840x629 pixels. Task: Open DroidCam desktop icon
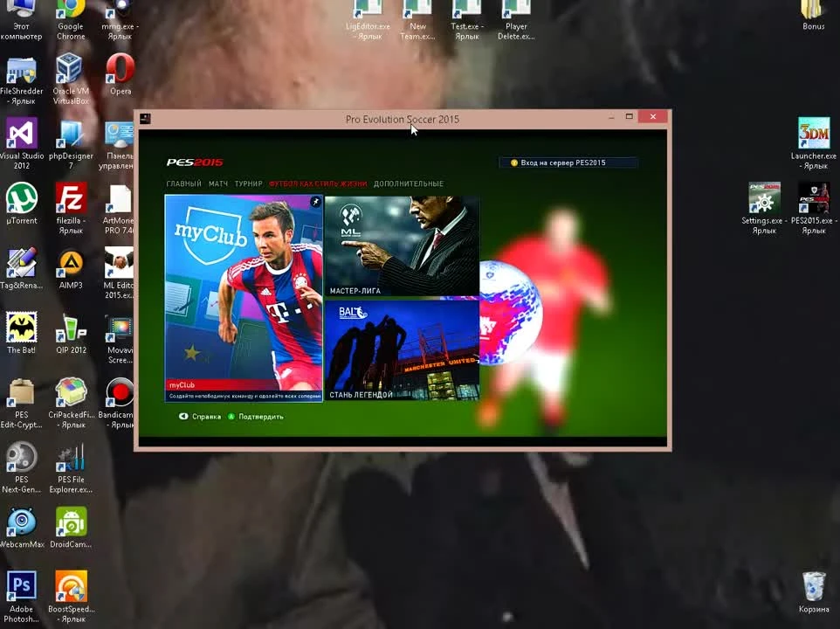coord(71,527)
